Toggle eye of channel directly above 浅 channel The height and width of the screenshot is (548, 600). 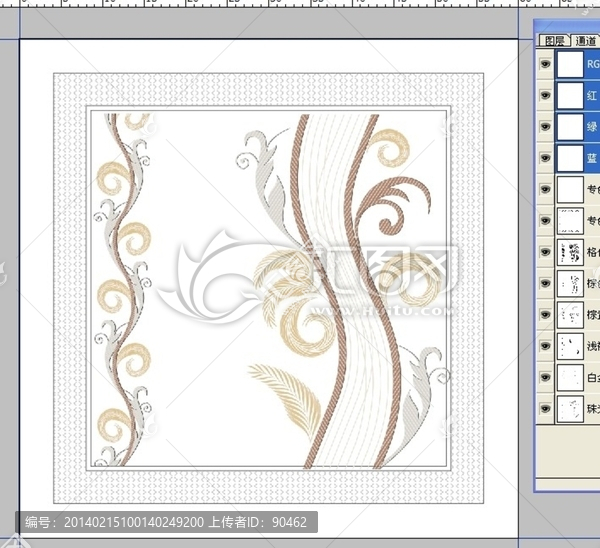coord(545,315)
